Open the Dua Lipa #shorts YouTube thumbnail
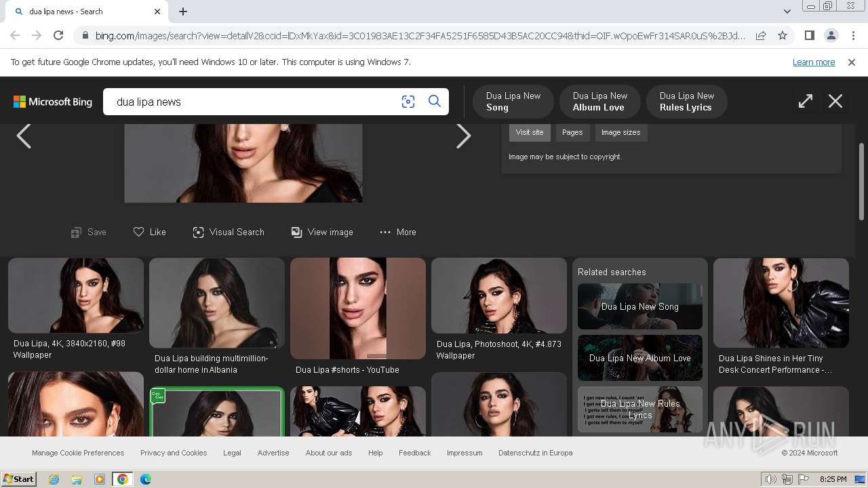Screen dimensions: 868x488 click(358, 308)
